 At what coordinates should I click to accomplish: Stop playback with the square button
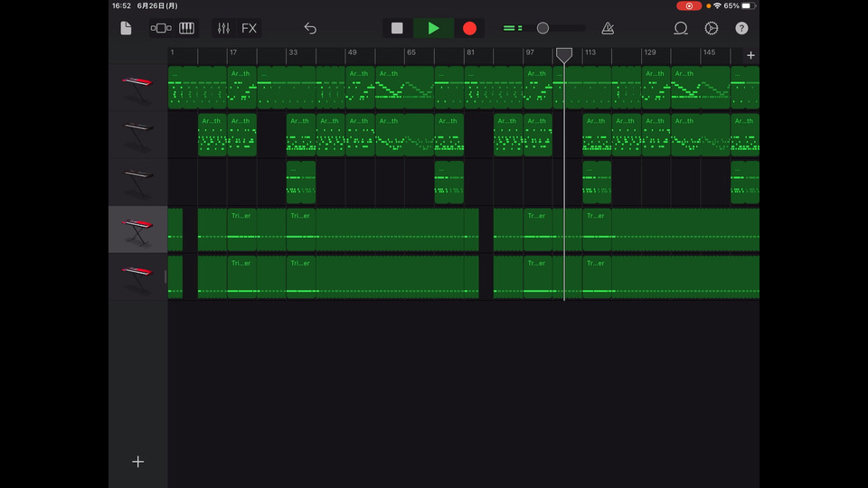tap(397, 28)
